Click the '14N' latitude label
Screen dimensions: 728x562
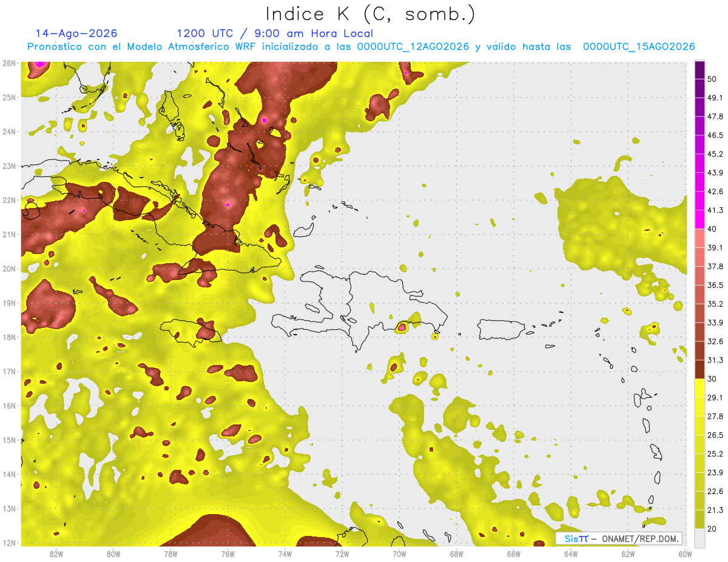point(8,474)
